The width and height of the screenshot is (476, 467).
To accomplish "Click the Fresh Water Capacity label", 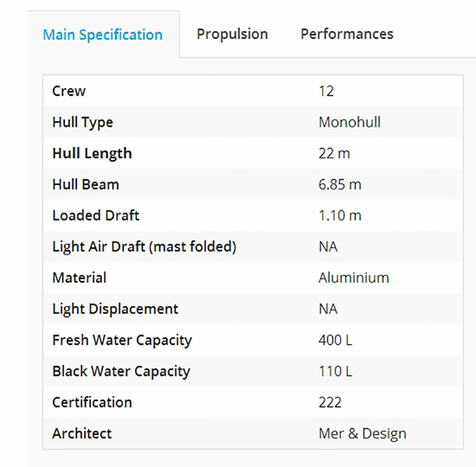I will tap(122, 340).
